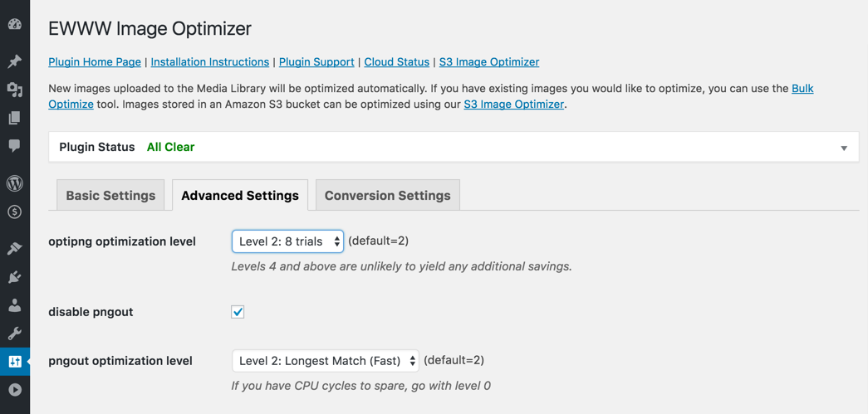Click the dollar sign sidebar icon
The width and height of the screenshot is (868, 414).
(x=14, y=212)
